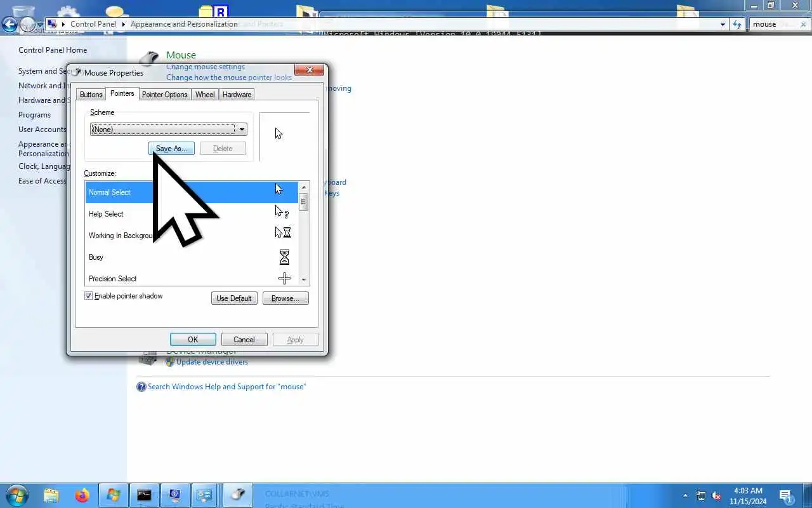Select Normal Select pointer row

click(x=192, y=192)
